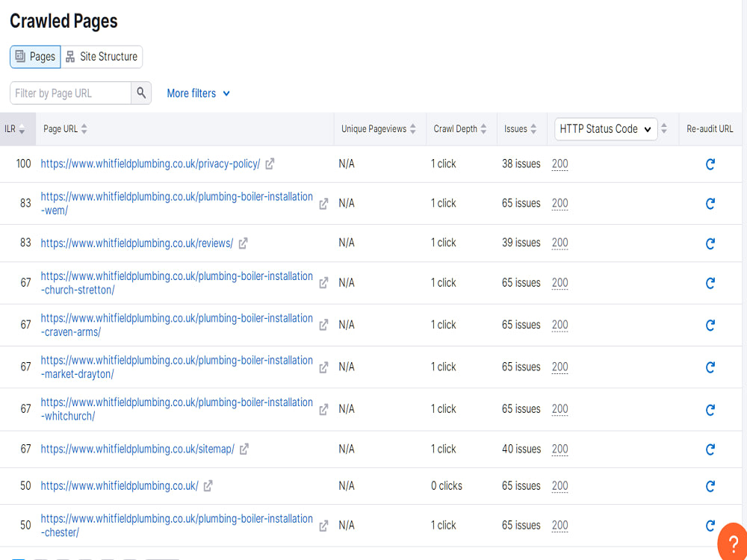Open external link icon for installation-wem URL
This screenshot has height=560, width=747.
(x=323, y=204)
